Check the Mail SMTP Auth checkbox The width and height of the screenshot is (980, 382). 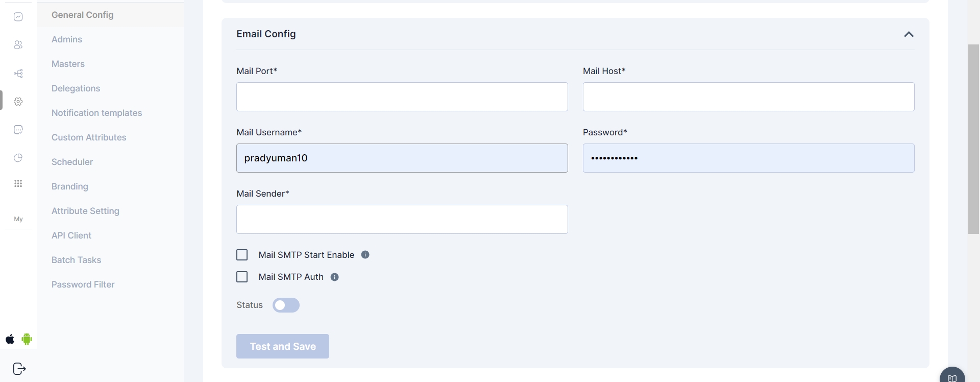click(242, 277)
